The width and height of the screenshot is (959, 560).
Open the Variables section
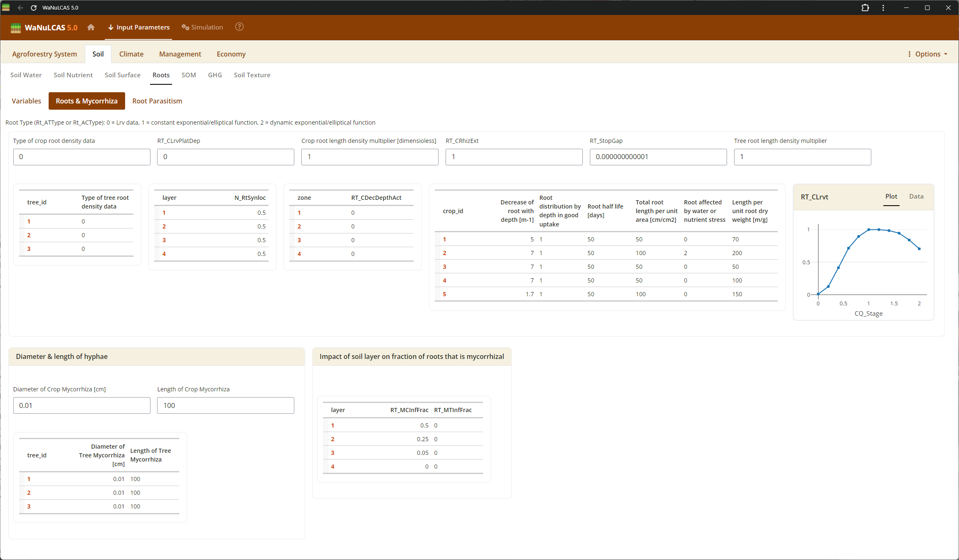[26, 101]
